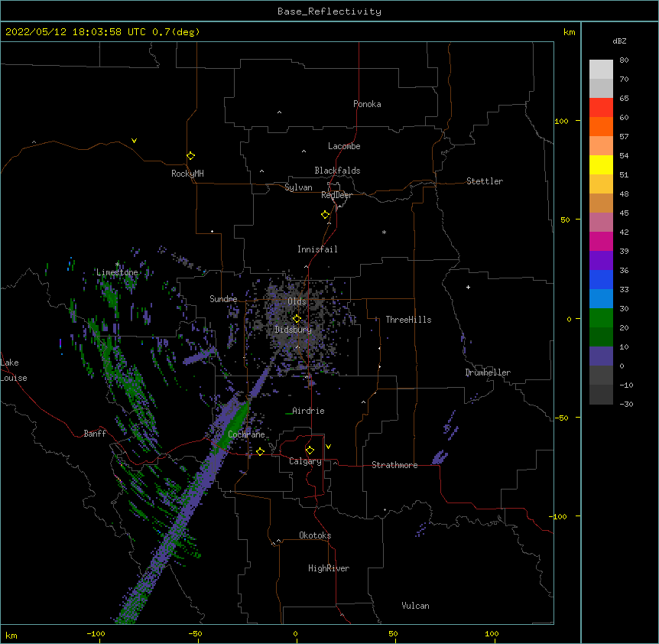Screen dimensions: 659x644
Task: Click the Sylvan label
Action: (298, 187)
